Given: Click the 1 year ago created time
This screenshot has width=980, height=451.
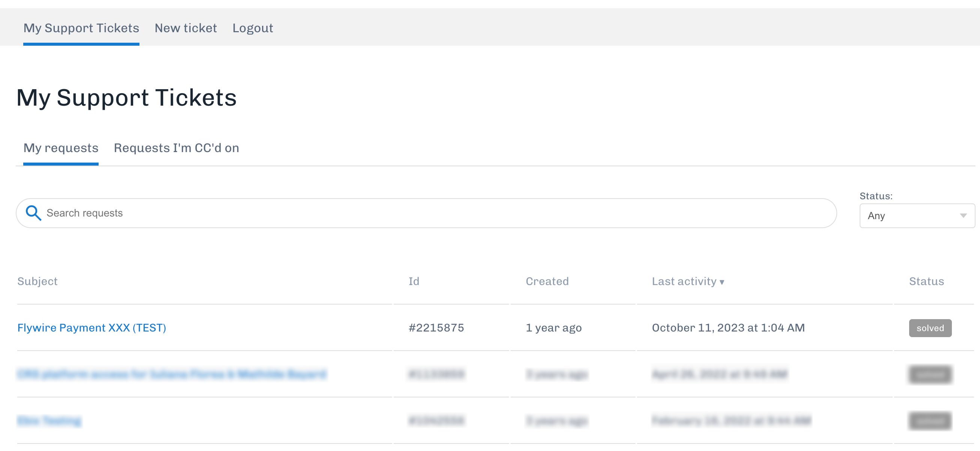Looking at the screenshot, I should pos(553,328).
